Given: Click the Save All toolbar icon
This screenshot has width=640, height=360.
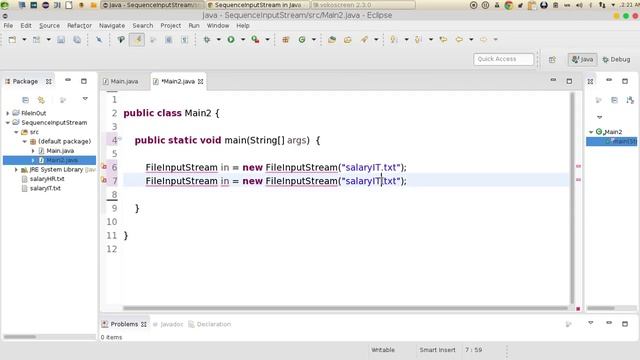Looking at the screenshot, I should click(77, 40).
